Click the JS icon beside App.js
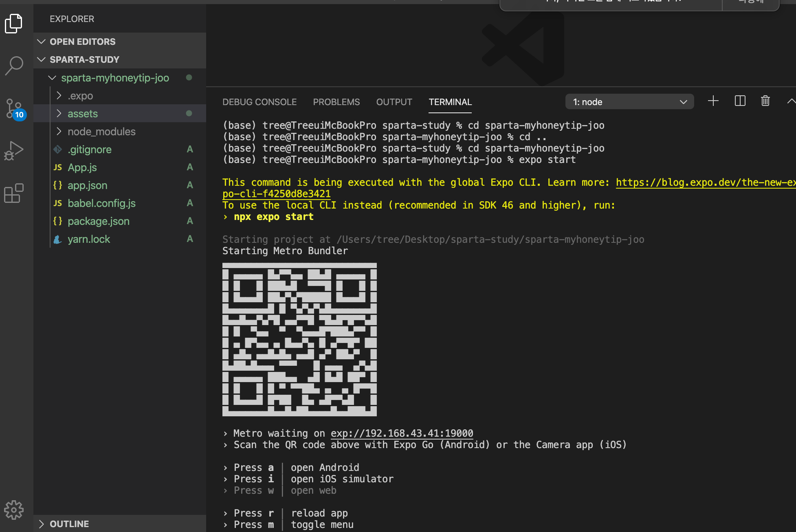This screenshot has width=796, height=532. coord(58,167)
